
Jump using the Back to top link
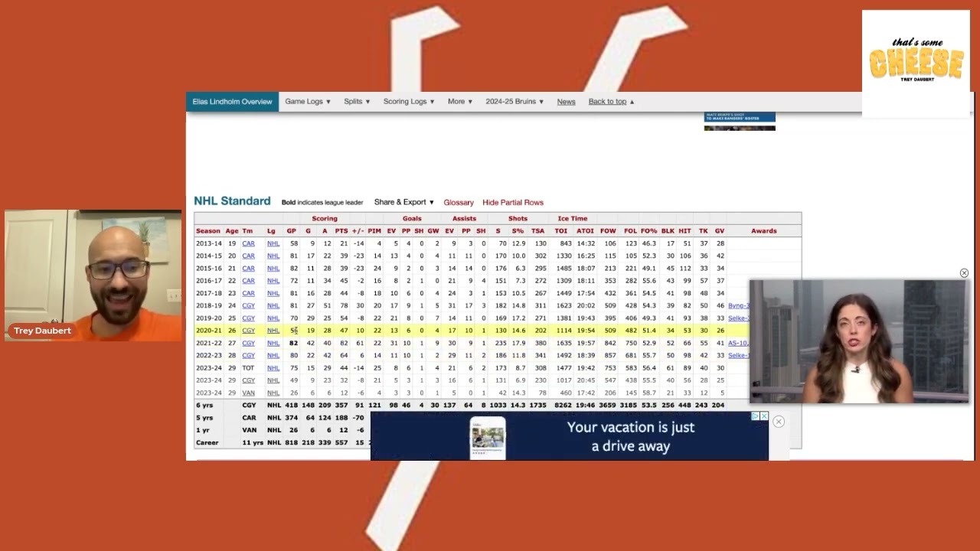(611, 102)
